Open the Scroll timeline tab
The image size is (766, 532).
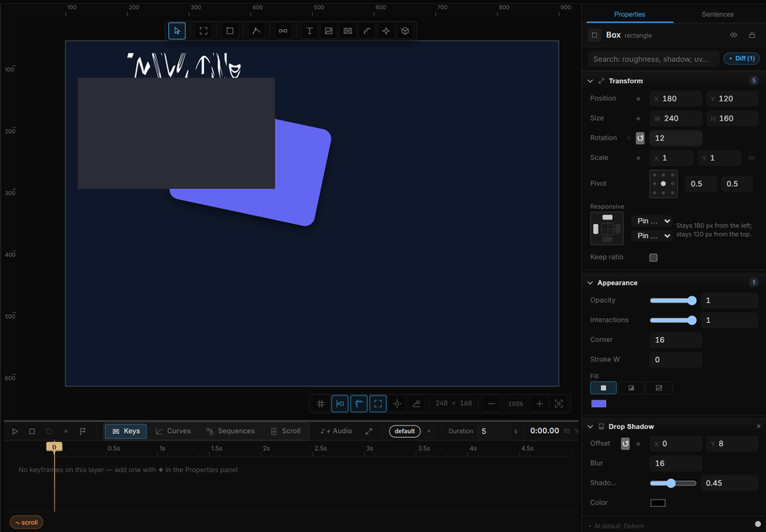[286, 431]
